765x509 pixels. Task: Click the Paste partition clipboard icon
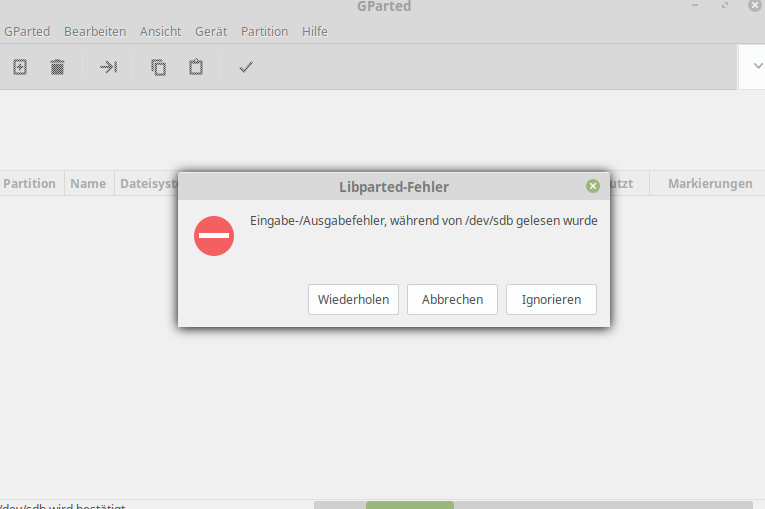pyautogui.click(x=196, y=67)
